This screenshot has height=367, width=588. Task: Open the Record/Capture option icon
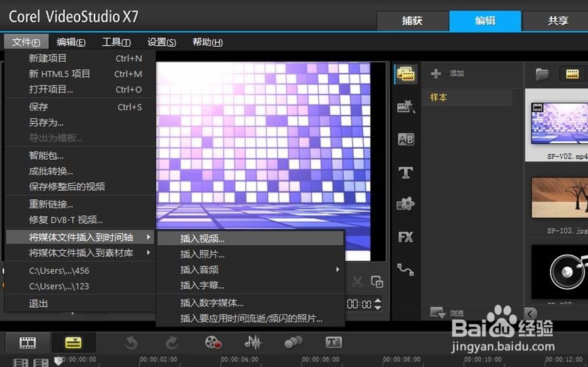pyautogui.click(x=213, y=342)
